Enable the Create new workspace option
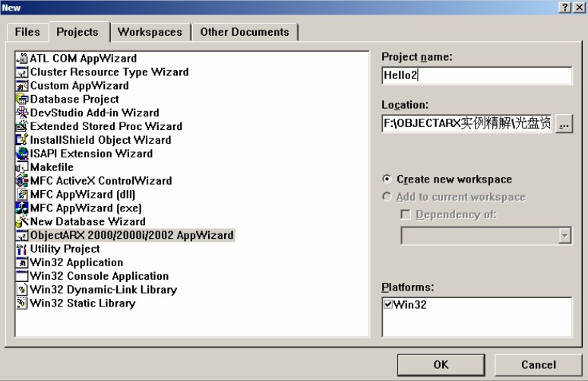 387,179
